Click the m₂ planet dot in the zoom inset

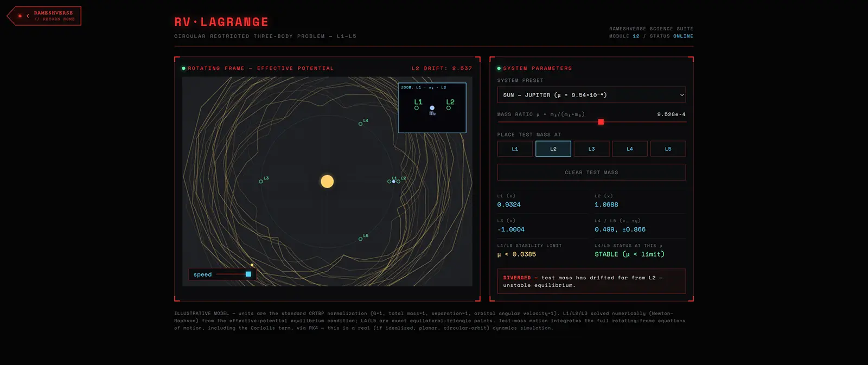432,108
